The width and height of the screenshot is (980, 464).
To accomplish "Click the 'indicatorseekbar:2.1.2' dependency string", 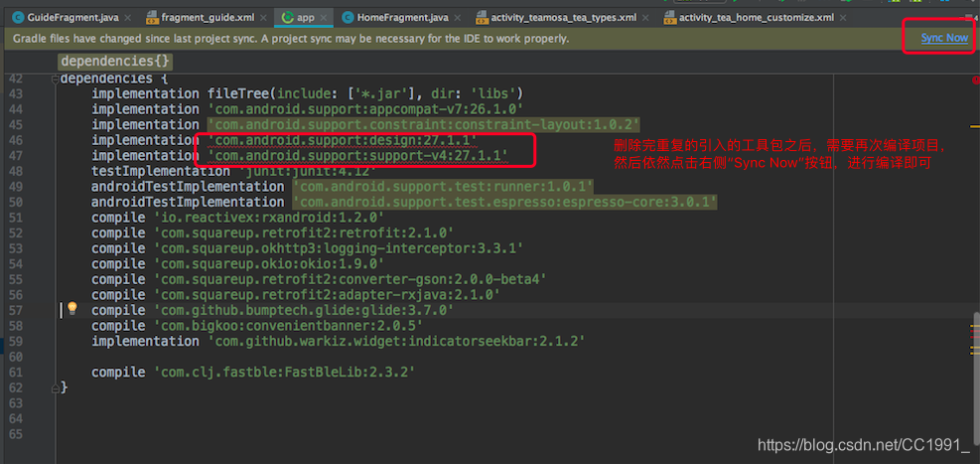I will (x=396, y=341).
